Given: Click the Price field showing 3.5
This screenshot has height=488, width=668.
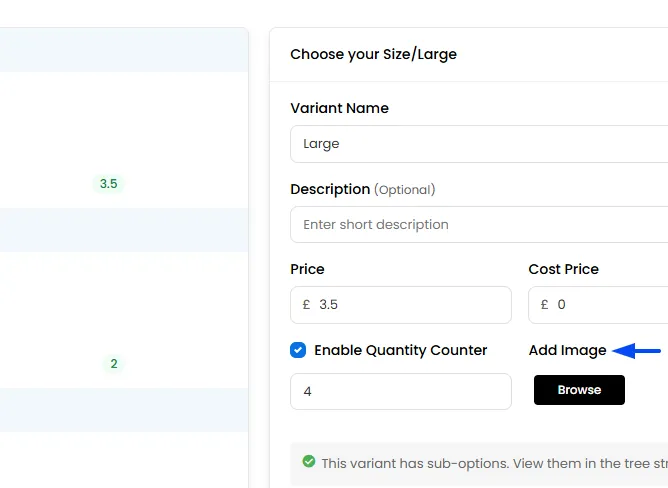Looking at the screenshot, I should click(x=401, y=305).
